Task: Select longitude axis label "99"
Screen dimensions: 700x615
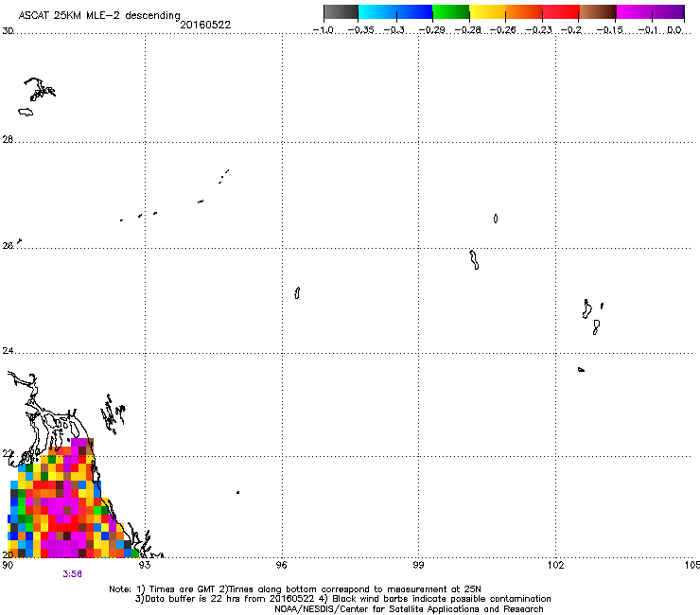Action: click(418, 565)
